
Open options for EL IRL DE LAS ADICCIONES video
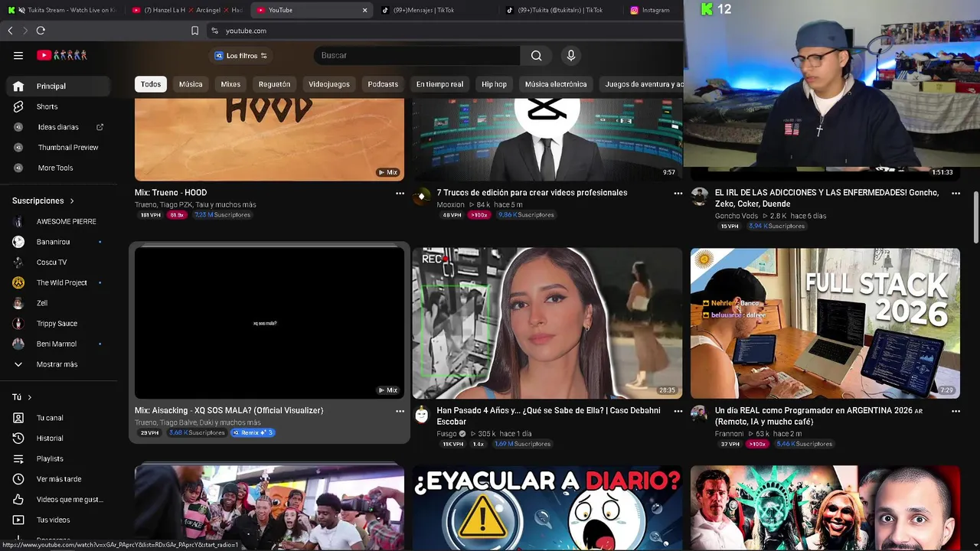[955, 194]
